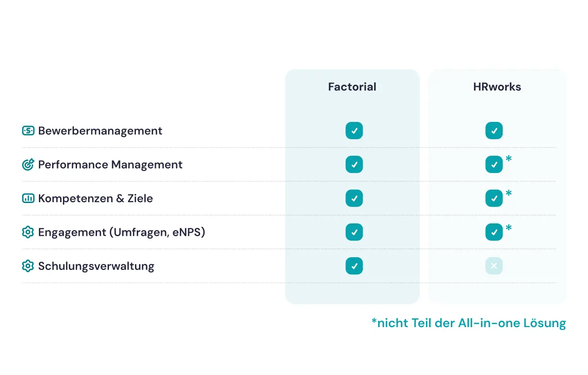The width and height of the screenshot is (588, 375).
Task: Toggle HRworks Bewerbermanagement checkbox
Action: point(494,131)
